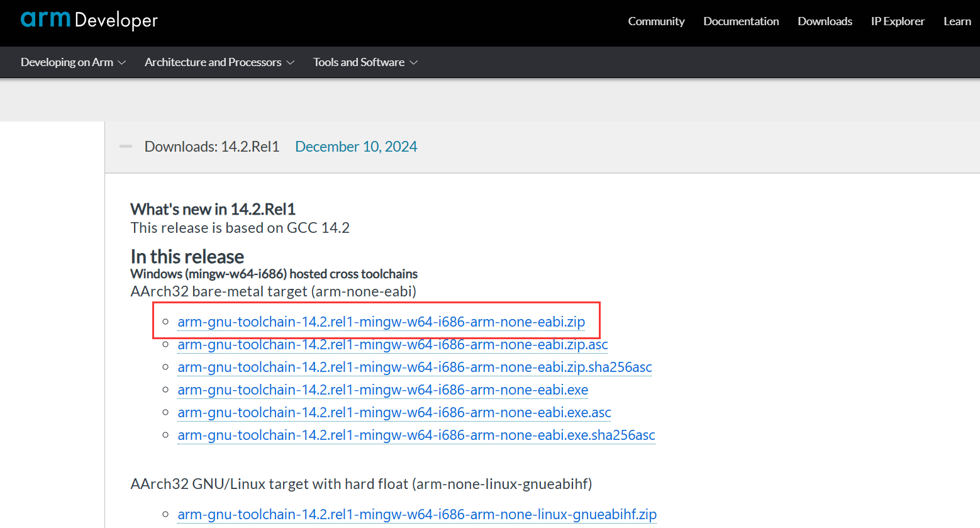This screenshot has width=980, height=528.
Task: Download the arm-none-eabi.exe.sha256asc checksum
Action: click(x=416, y=435)
